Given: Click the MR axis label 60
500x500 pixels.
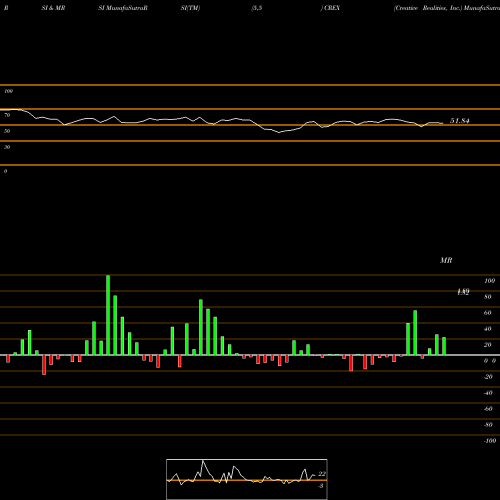Looking at the screenshot, I should coord(488,313).
